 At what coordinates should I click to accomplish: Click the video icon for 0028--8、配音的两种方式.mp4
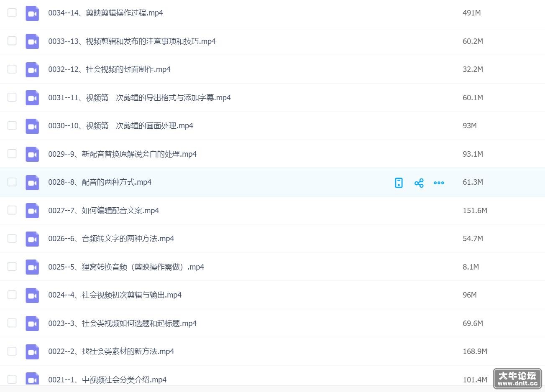click(x=32, y=183)
